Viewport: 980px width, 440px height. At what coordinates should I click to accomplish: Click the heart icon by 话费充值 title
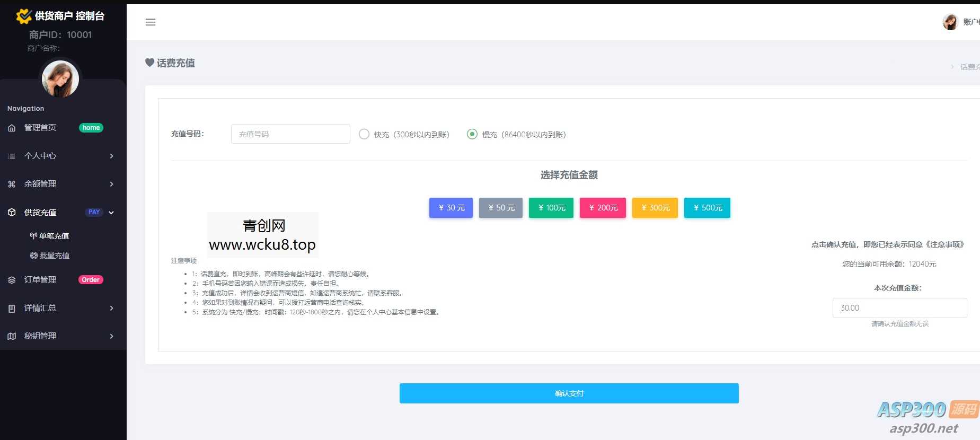pyautogui.click(x=149, y=63)
